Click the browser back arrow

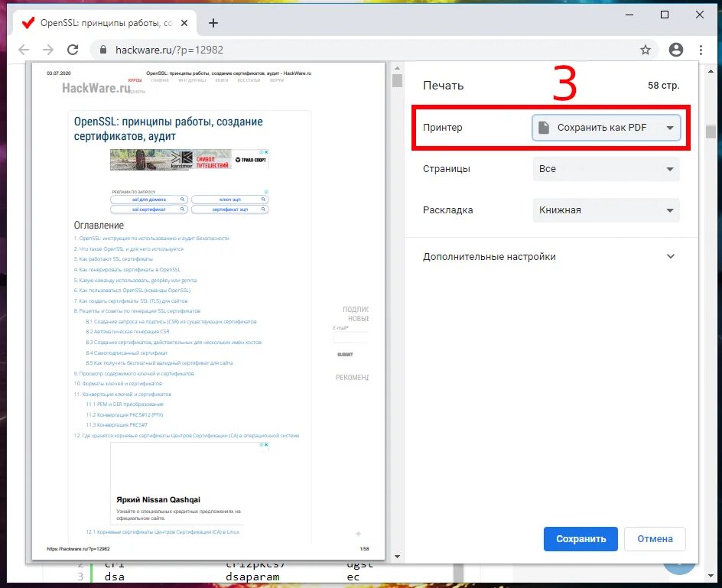pyautogui.click(x=24, y=50)
